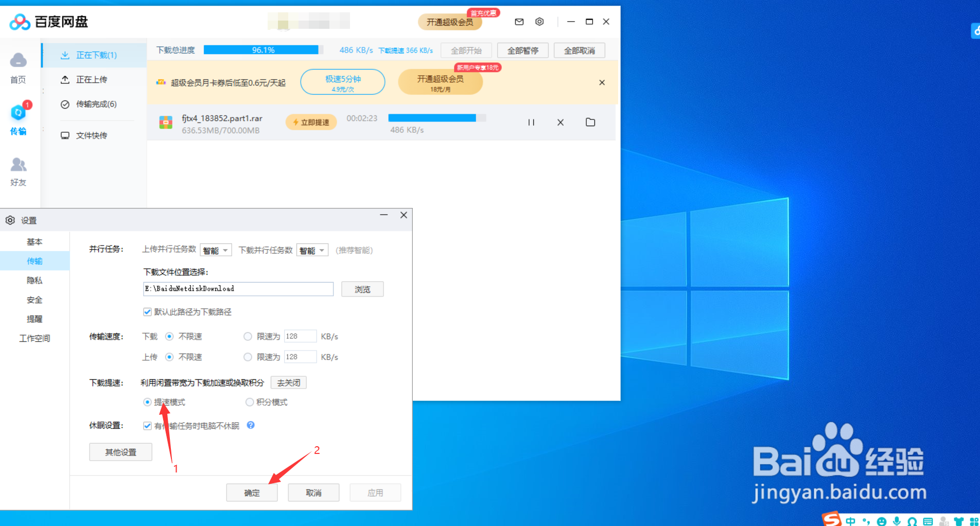Click the download speed limit KB/s input field

pyautogui.click(x=300, y=336)
